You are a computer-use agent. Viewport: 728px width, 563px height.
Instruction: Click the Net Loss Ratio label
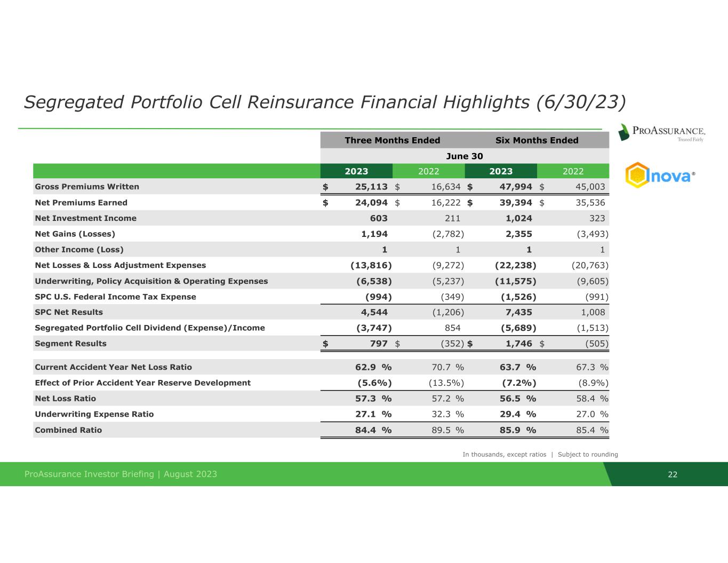65,399
